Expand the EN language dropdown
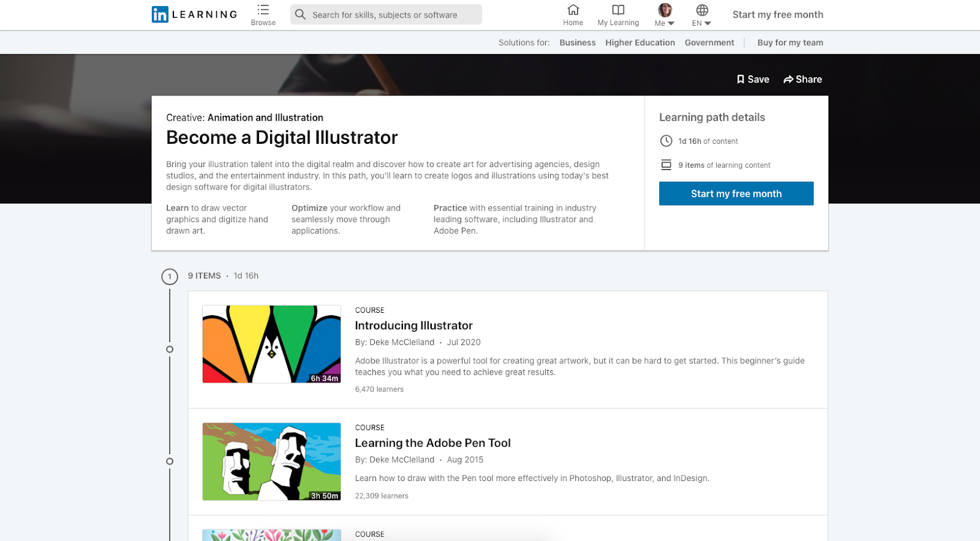Screen dimensions: 980x541 click(x=707, y=23)
